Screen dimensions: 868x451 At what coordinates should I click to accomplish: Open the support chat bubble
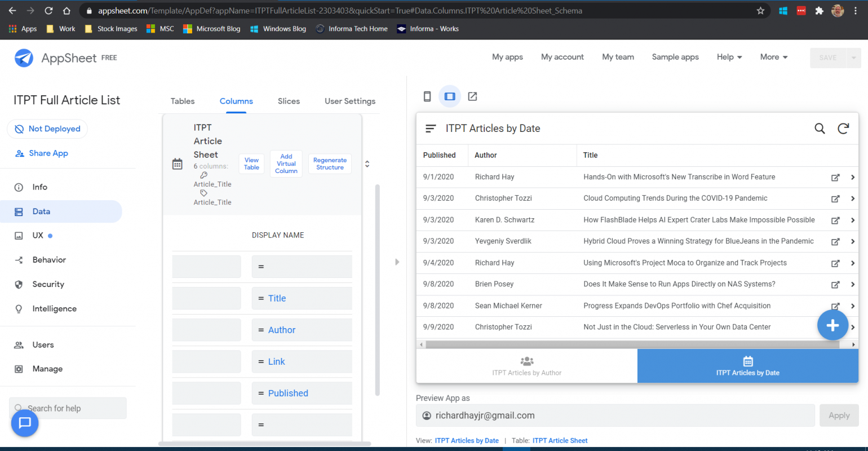coord(24,423)
